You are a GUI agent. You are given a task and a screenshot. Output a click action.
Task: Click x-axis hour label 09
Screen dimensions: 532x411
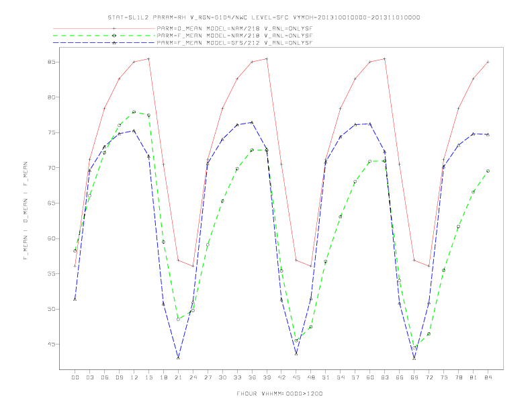pyautogui.click(x=119, y=377)
